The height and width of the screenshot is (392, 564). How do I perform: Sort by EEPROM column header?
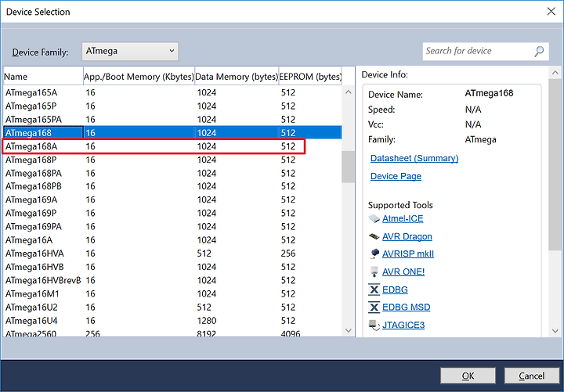coord(310,77)
